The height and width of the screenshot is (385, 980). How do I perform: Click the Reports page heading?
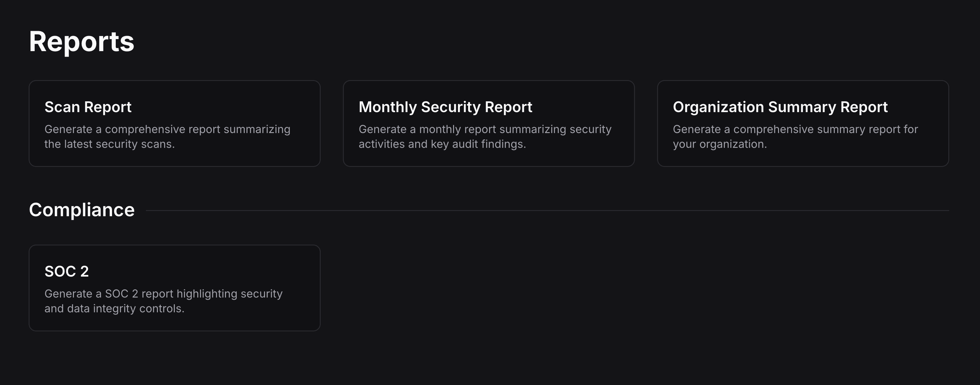[x=82, y=42]
